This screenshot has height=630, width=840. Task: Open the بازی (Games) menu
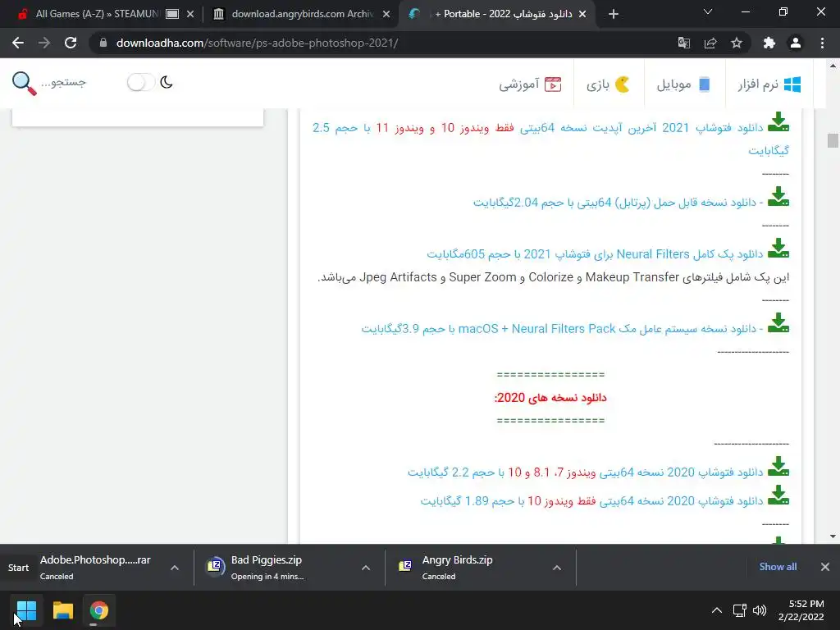(609, 84)
